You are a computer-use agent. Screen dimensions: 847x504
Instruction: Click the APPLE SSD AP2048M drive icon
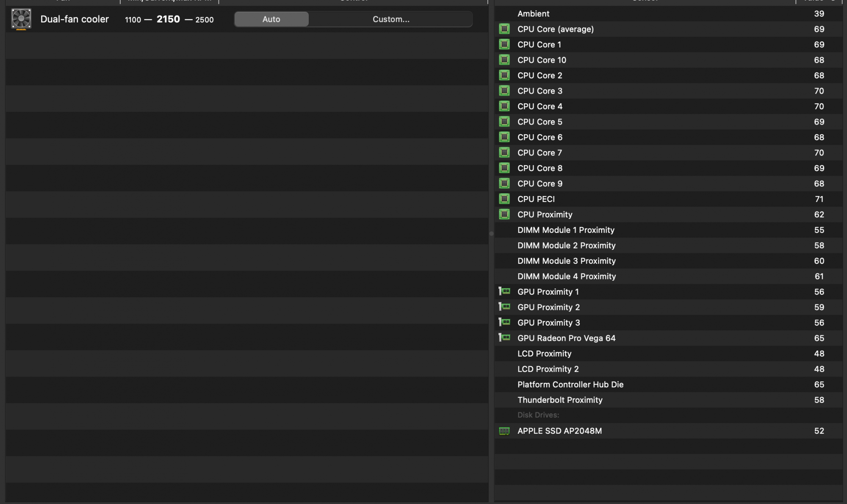[x=504, y=431]
